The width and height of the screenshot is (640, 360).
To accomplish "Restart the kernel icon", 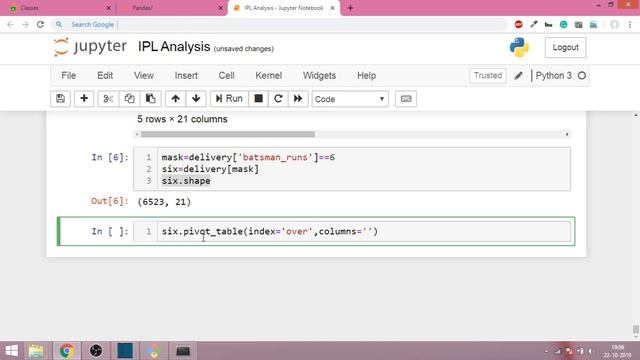I will tap(278, 99).
